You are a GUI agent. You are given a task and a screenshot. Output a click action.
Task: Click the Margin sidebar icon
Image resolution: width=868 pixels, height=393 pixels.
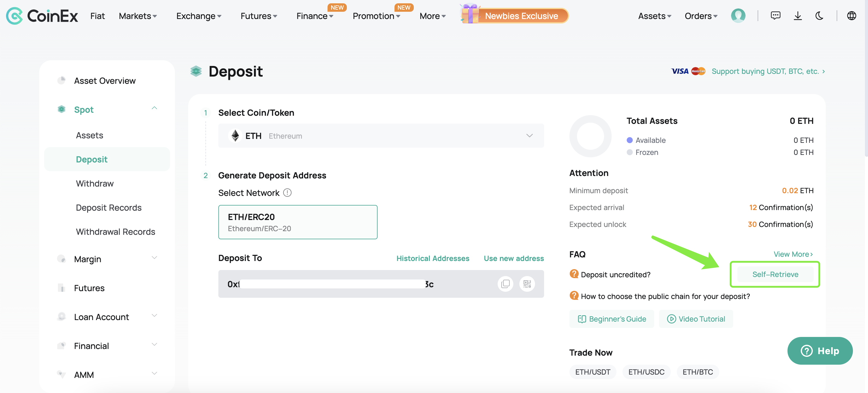(61, 259)
